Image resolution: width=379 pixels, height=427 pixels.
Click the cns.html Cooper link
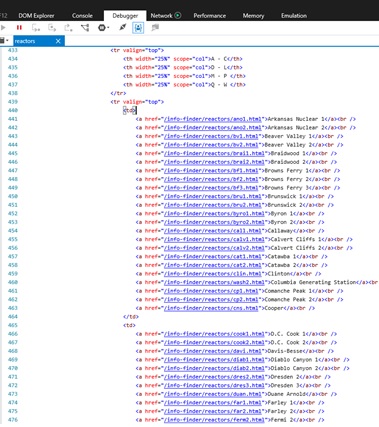[211, 308]
